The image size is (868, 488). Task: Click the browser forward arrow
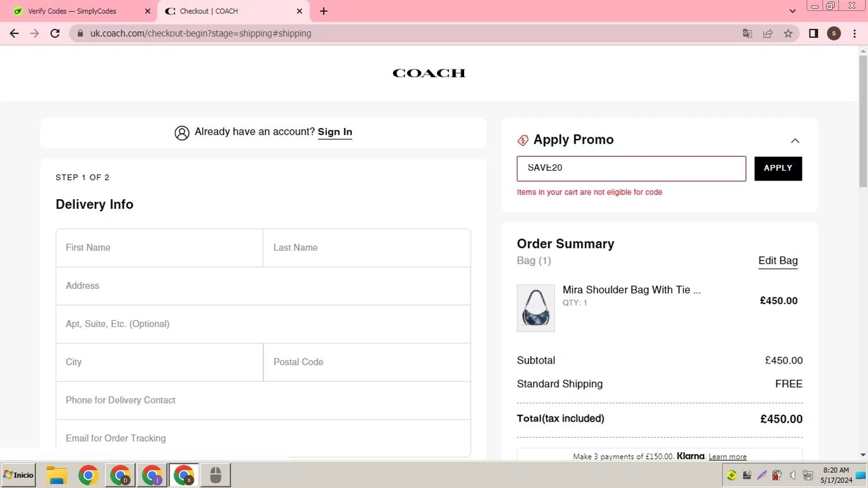coord(35,34)
